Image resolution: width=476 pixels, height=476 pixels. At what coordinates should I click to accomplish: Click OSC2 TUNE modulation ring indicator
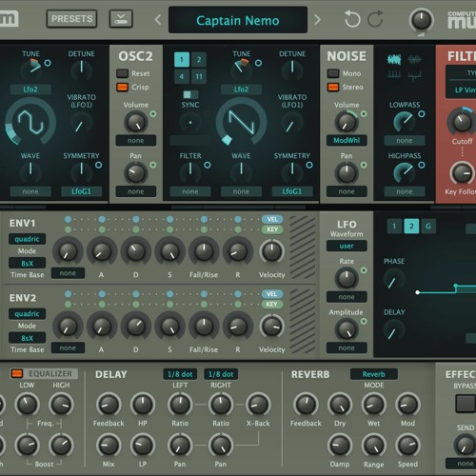pos(258,63)
